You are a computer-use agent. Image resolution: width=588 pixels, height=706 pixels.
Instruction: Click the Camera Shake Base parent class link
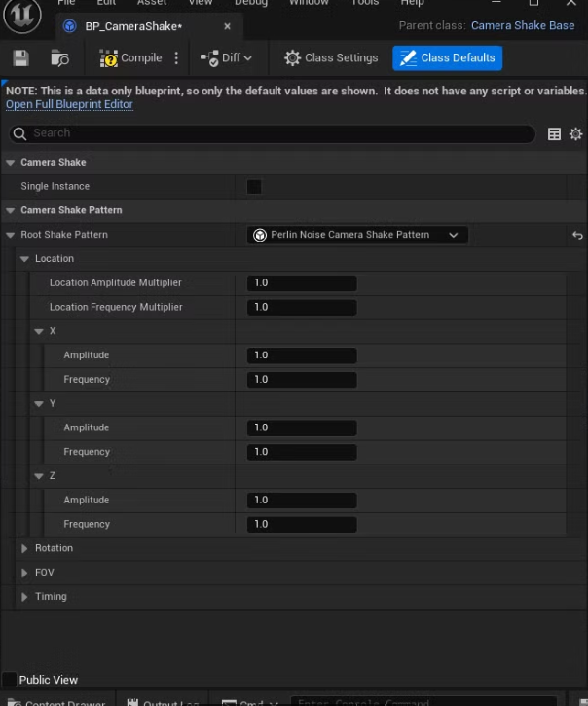[523, 25]
